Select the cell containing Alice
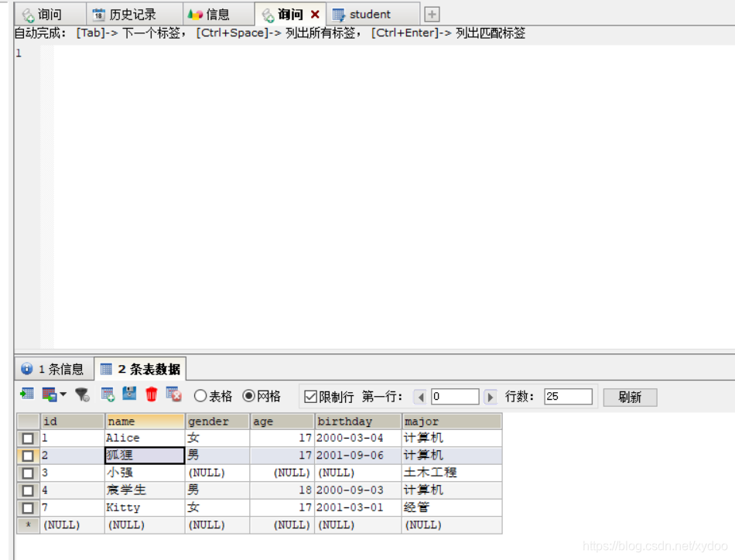The height and width of the screenshot is (560, 735). (x=145, y=438)
